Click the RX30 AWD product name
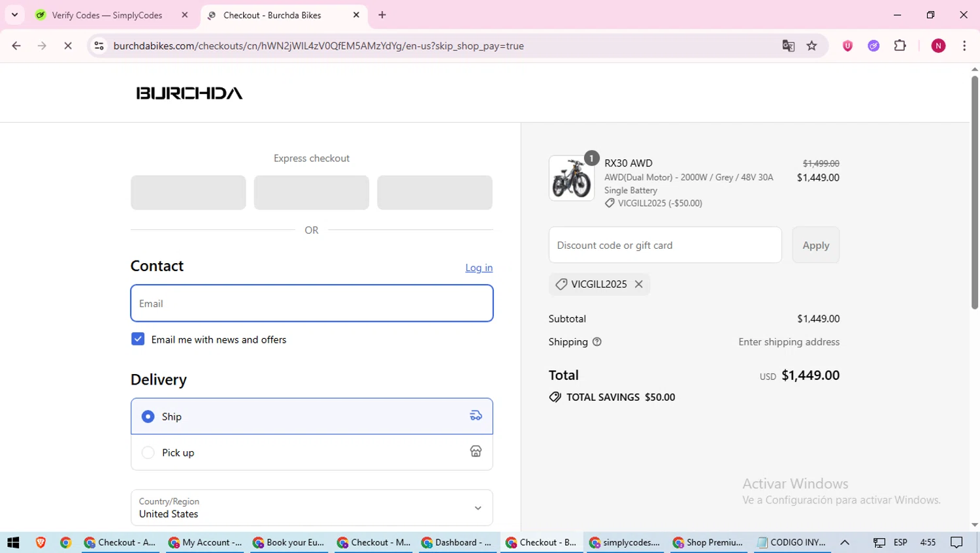This screenshot has width=980, height=553. click(629, 163)
